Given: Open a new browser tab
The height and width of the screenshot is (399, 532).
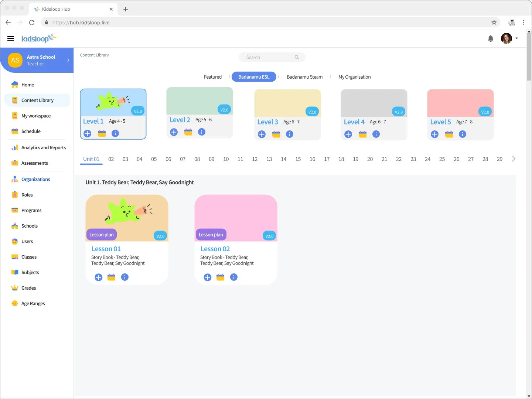Looking at the screenshot, I should point(126,9).
